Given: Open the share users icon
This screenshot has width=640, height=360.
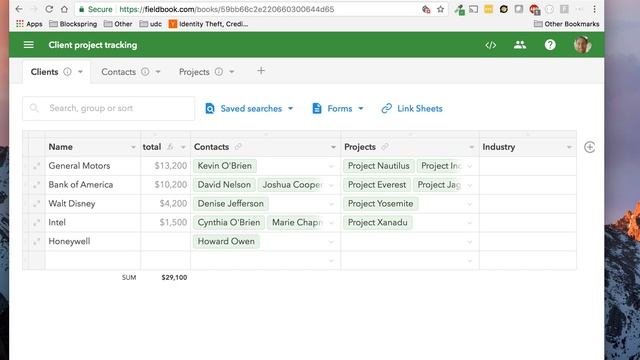Looking at the screenshot, I should click(520, 45).
